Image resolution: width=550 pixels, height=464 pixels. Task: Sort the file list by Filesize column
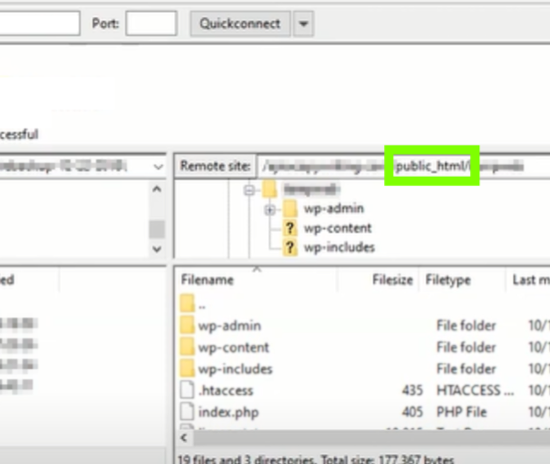pyautogui.click(x=392, y=280)
